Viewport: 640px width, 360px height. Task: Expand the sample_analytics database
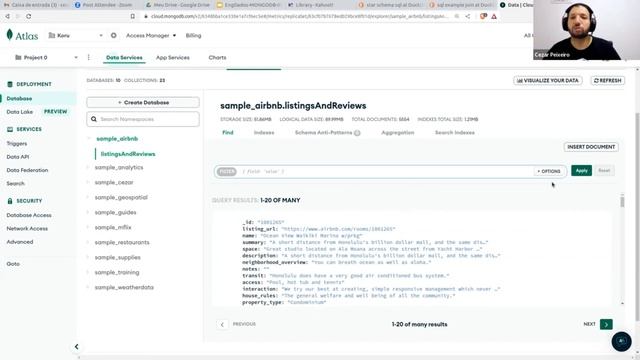click(88, 167)
